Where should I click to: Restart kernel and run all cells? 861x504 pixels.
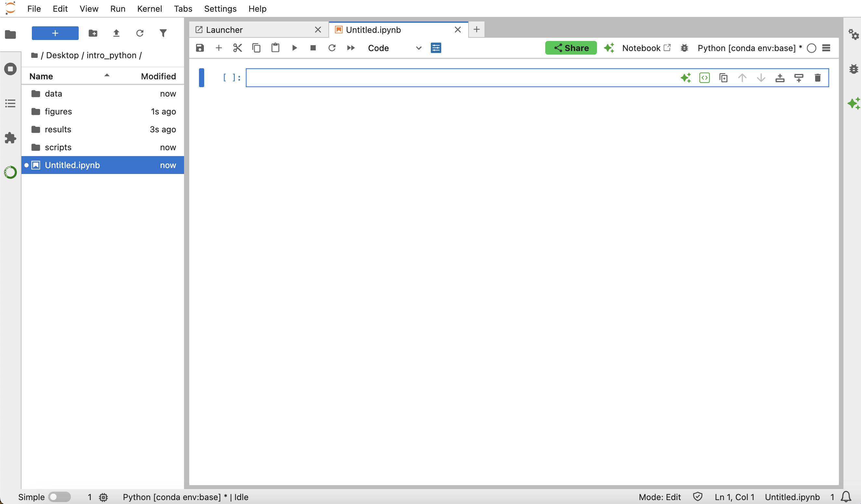tap(351, 48)
